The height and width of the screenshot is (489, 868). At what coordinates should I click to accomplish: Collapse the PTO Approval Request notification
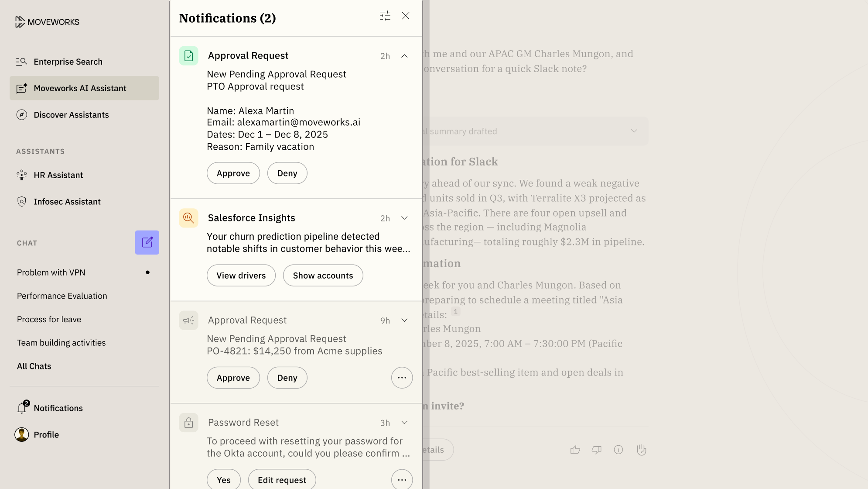404,56
